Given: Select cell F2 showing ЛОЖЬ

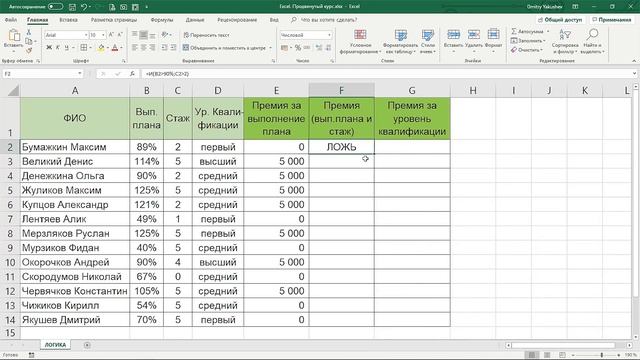Looking at the screenshot, I should (x=341, y=147).
